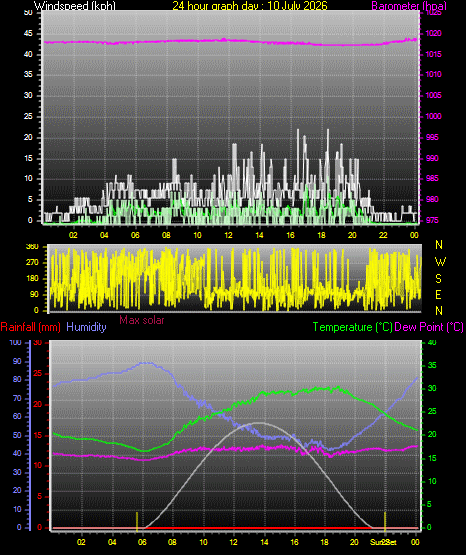Click rainfall value 25 on red axis

pos(38,374)
